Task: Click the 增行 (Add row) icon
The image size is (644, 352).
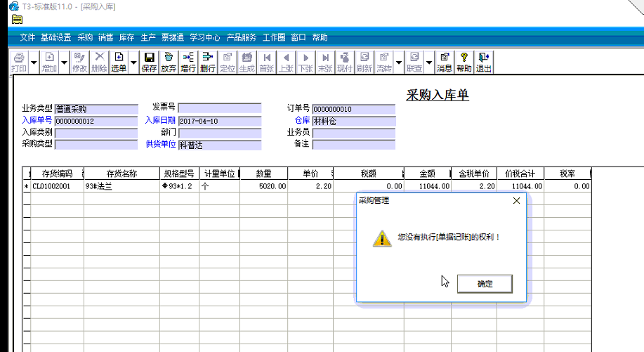Action: pyautogui.click(x=188, y=62)
